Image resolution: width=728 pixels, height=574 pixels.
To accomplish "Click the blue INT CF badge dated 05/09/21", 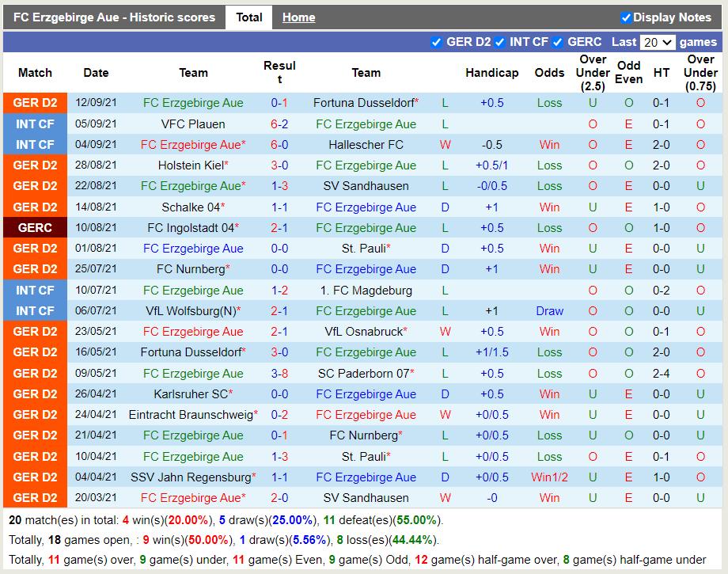I will (35, 124).
